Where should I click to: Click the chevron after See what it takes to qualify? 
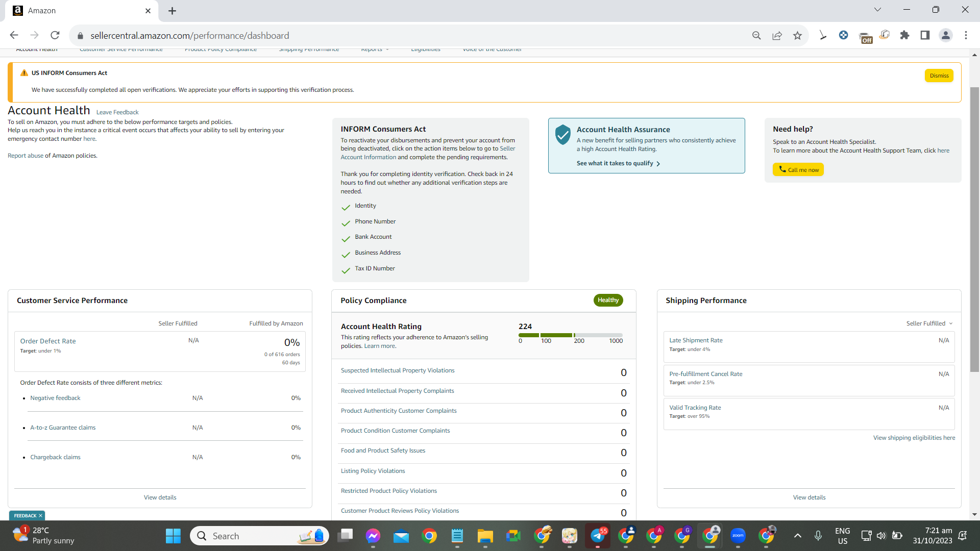click(658, 164)
